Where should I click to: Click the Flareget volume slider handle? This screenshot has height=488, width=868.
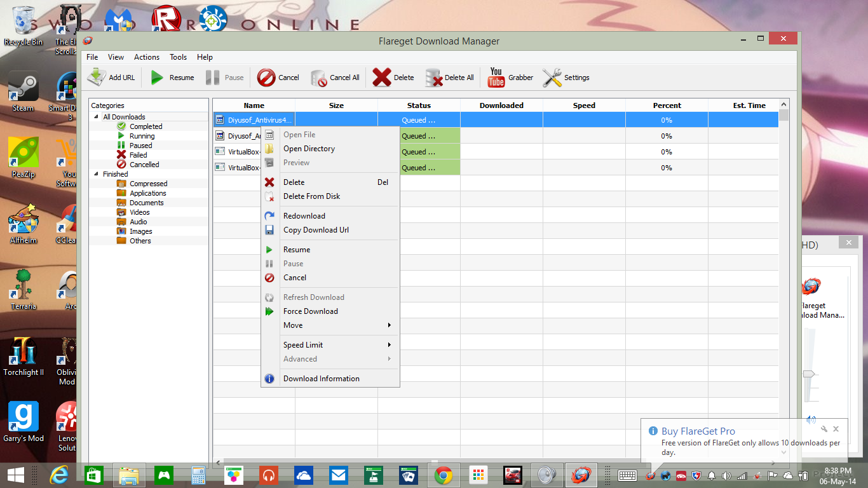pos(809,374)
